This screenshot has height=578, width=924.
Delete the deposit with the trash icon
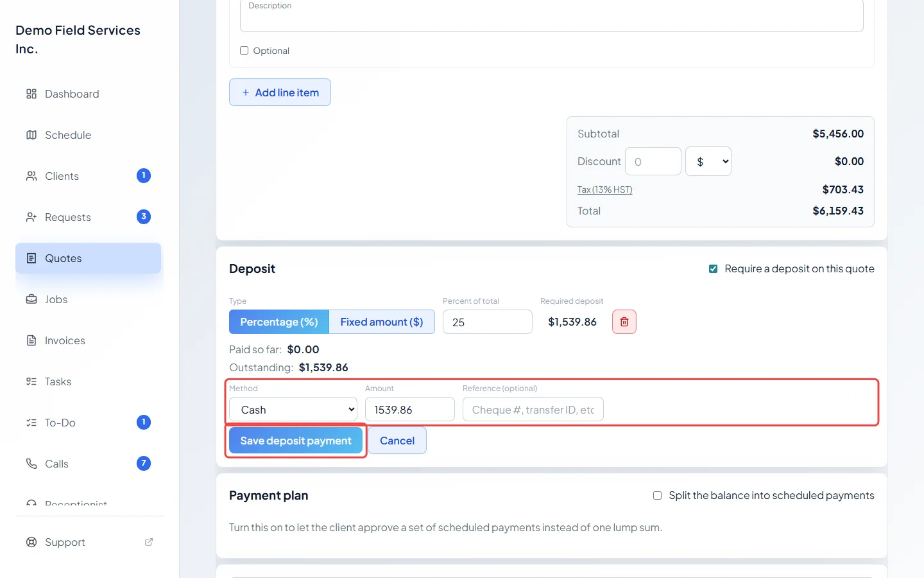[624, 322]
